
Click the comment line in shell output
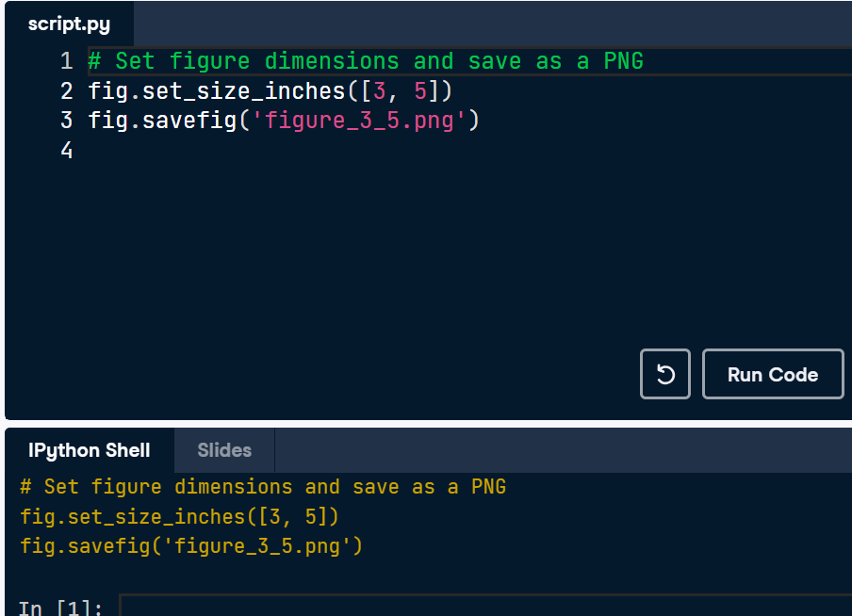(x=263, y=487)
